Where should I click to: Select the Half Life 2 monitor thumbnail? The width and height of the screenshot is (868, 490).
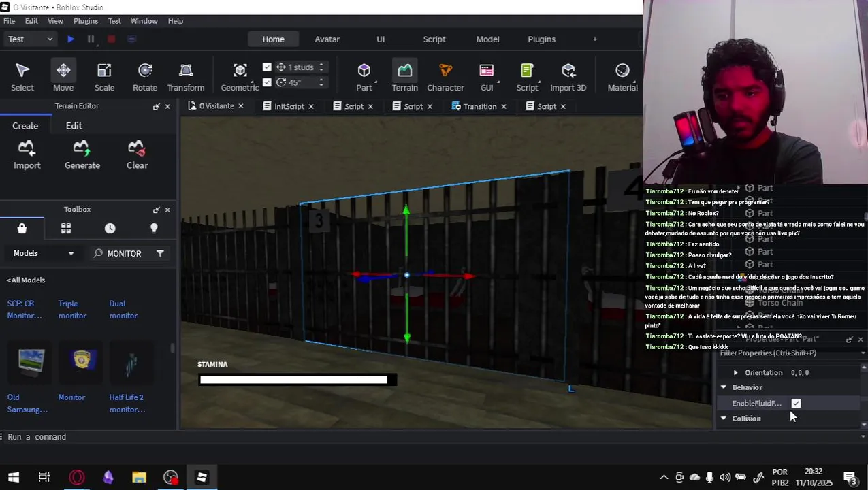point(131,361)
